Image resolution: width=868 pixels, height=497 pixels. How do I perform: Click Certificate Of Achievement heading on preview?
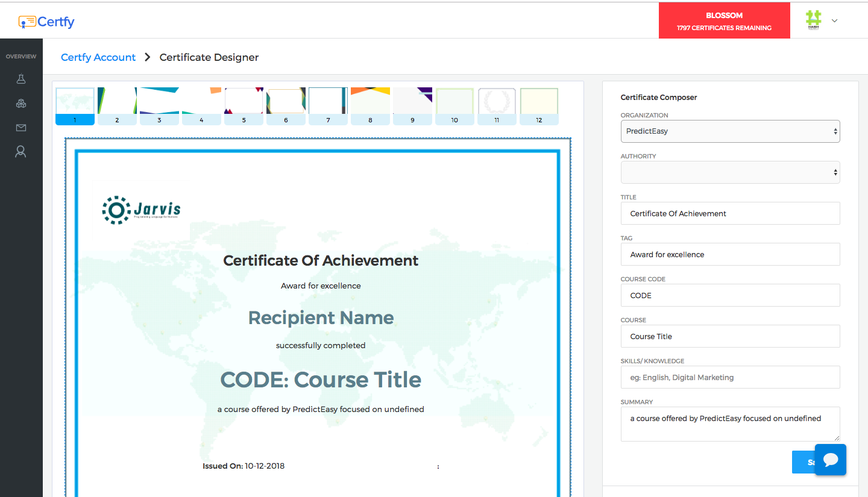[x=321, y=261]
